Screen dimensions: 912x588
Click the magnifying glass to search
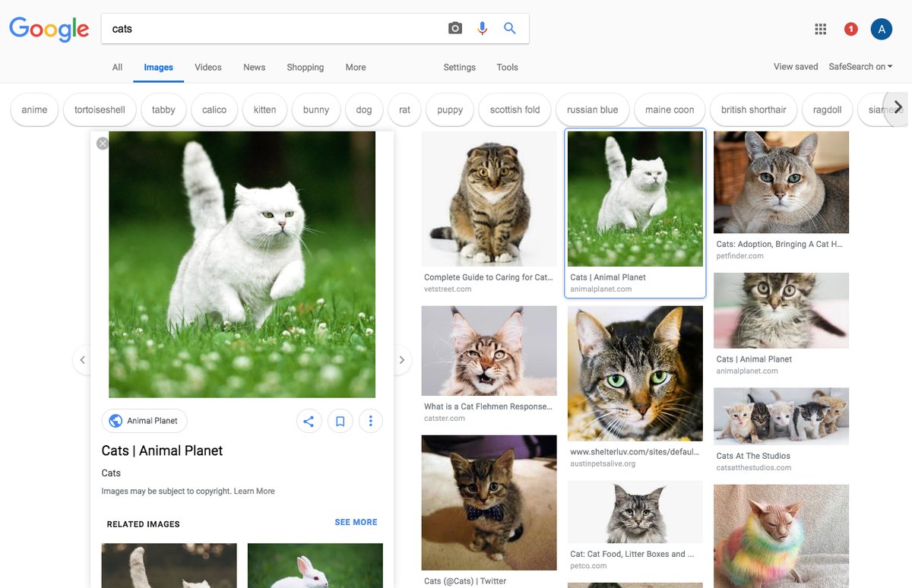[x=509, y=27]
